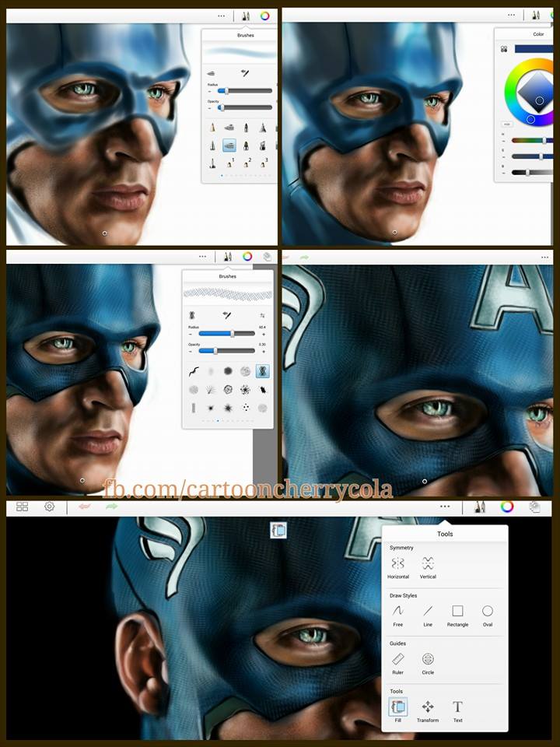Screen dimensions: 560x747
Task: Select the four-dots scatter brush
Action: point(245,408)
